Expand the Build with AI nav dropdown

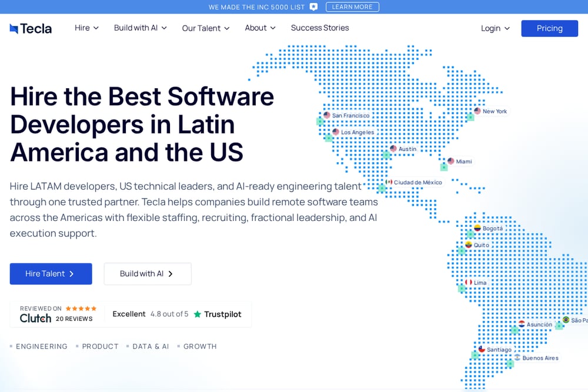coord(141,28)
